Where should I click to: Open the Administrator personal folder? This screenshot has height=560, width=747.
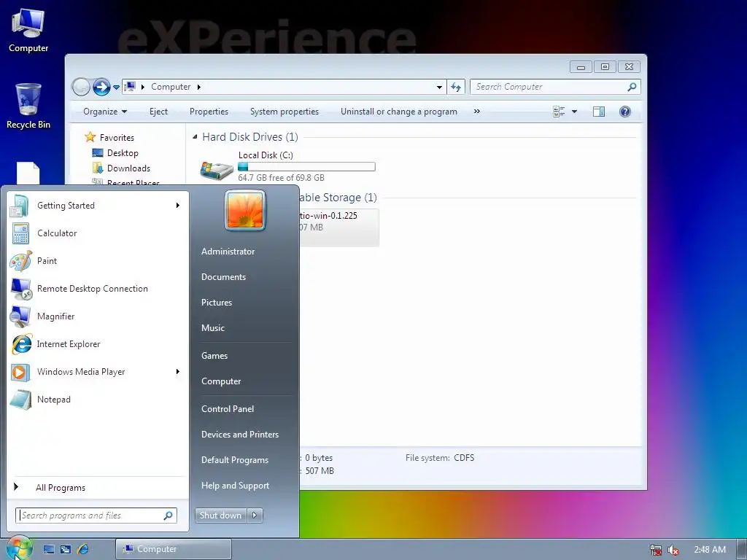point(228,252)
